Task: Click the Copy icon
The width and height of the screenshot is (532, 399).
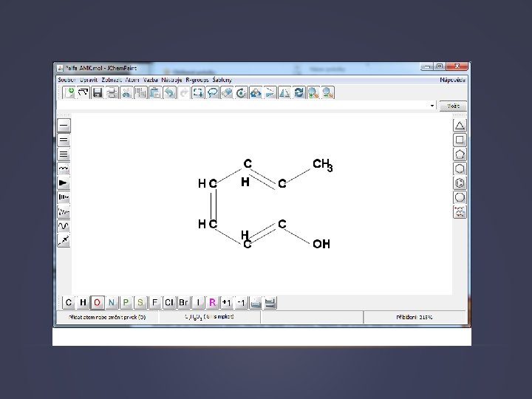Action: tap(140, 92)
